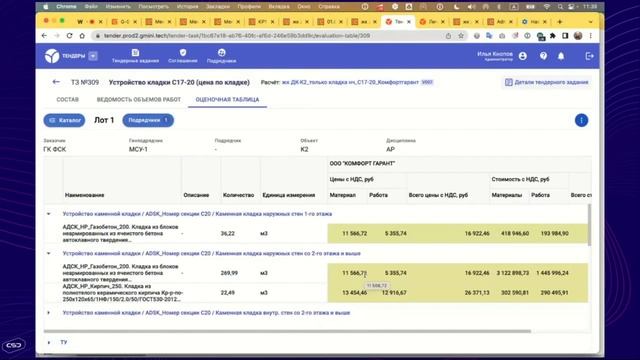Click the Тендеры logo icon
The height and width of the screenshot is (360, 640).
pos(52,56)
